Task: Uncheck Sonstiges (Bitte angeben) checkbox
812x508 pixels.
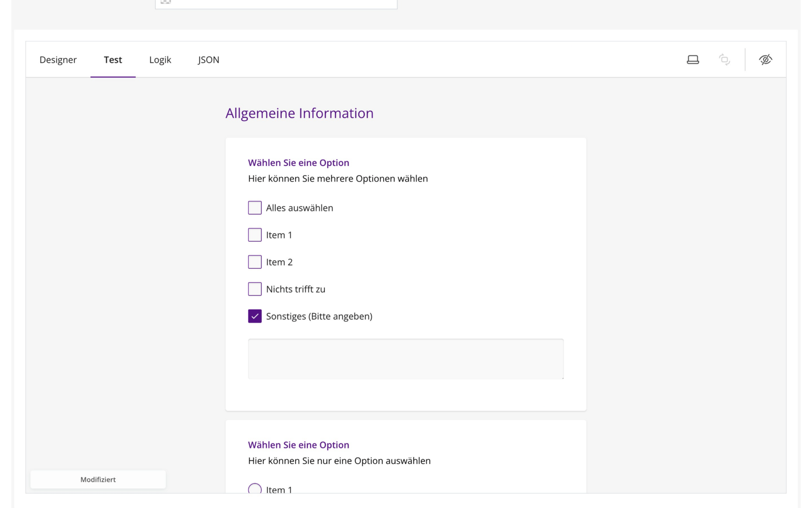Action: (x=255, y=316)
